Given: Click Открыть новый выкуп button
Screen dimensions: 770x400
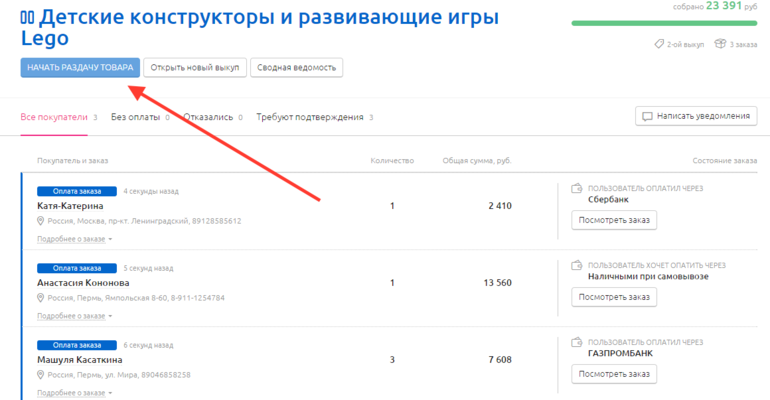Looking at the screenshot, I should (x=194, y=67).
